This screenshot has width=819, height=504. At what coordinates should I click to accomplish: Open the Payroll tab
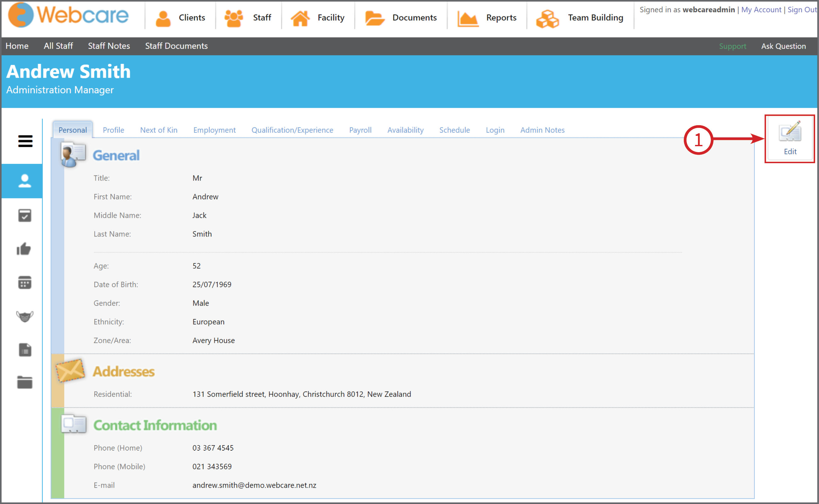(360, 130)
